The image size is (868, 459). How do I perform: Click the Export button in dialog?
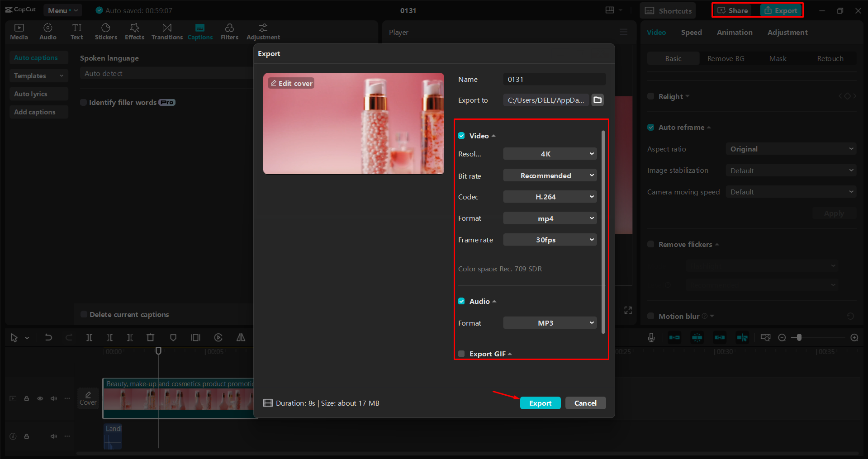[540, 403]
